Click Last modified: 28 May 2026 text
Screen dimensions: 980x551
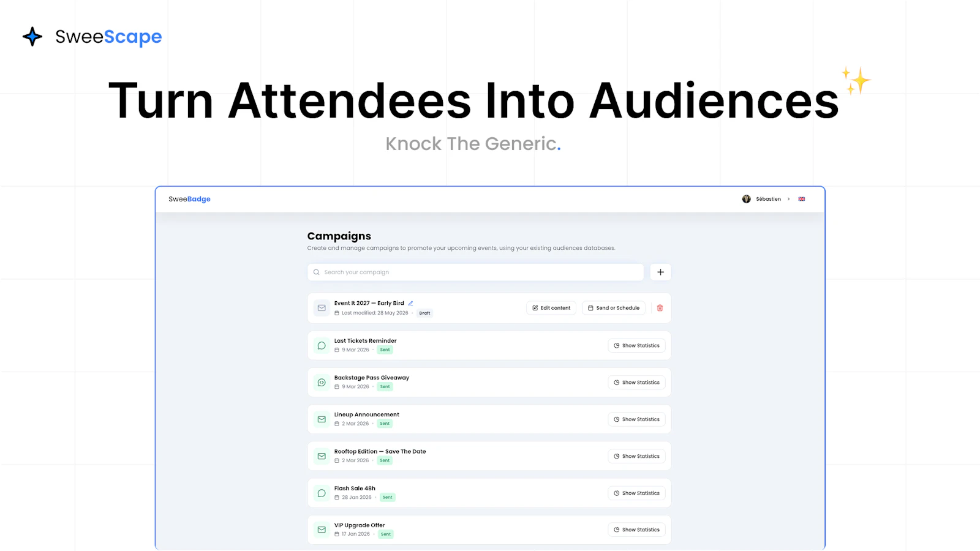click(x=375, y=313)
